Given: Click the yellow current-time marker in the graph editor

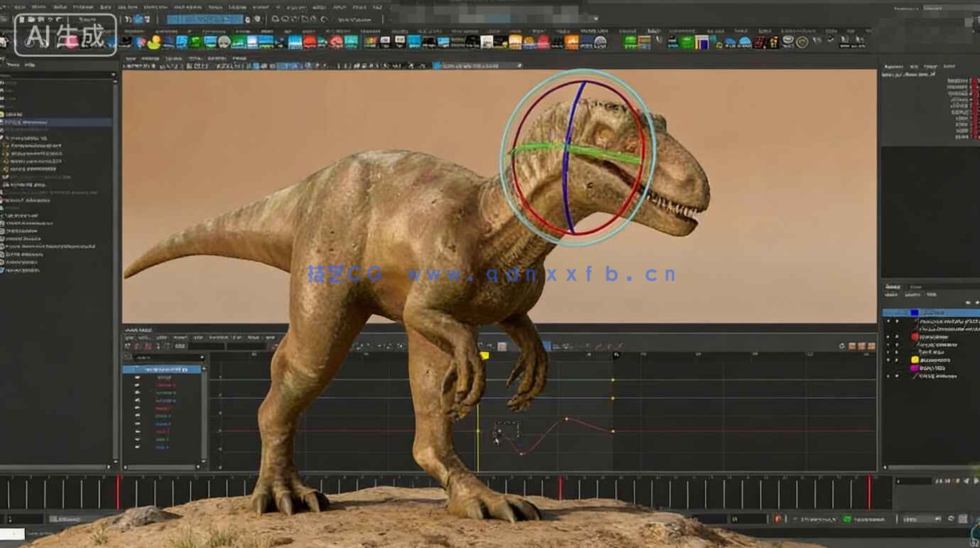Looking at the screenshot, I should 484,355.
